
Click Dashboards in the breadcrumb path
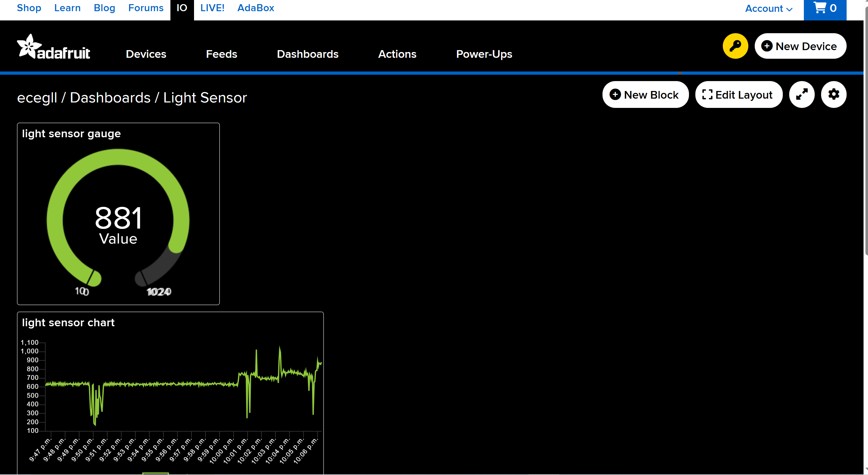(110, 98)
